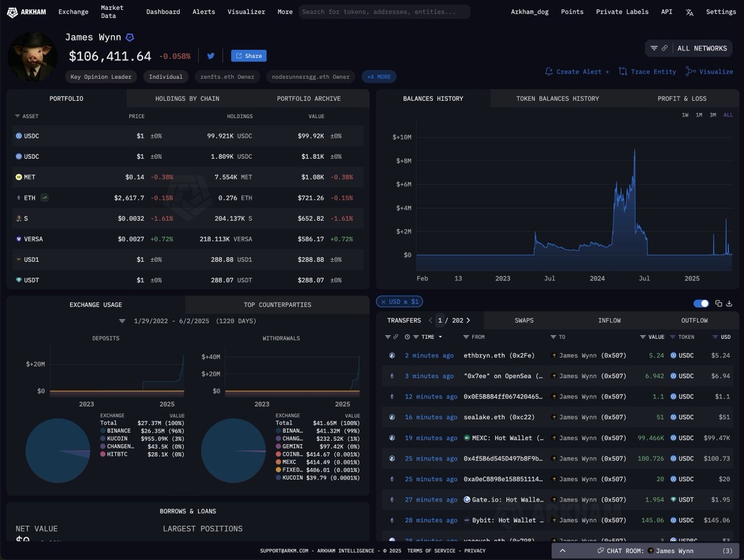Open the Terms of Service link
Screen dimensions: 744x560
(x=432, y=551)
